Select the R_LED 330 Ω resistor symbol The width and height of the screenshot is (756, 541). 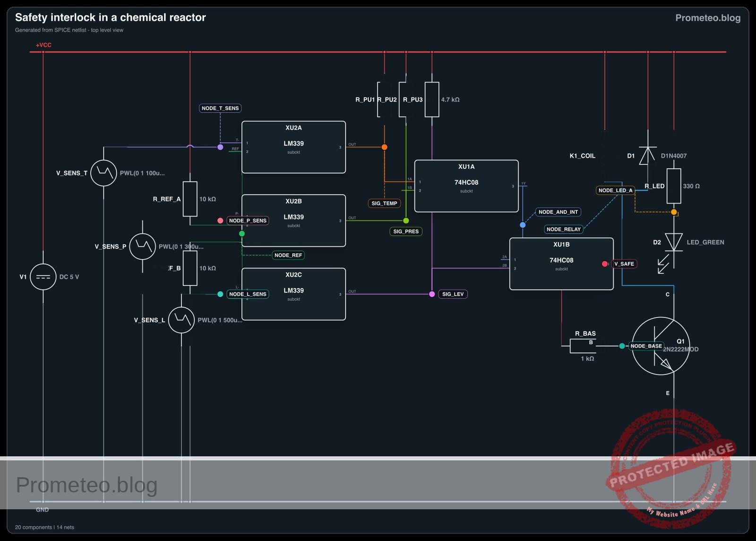click(x=673, y=186)
